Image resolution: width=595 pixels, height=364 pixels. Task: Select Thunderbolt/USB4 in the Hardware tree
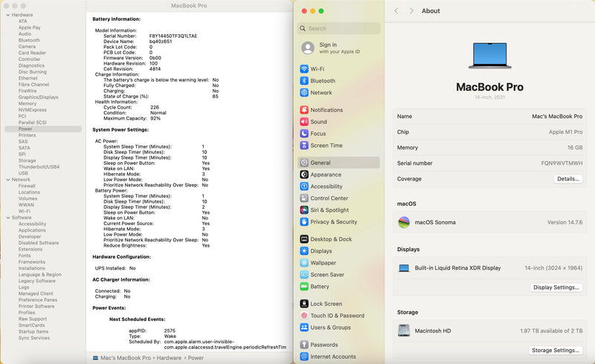(x=39, y=167)
